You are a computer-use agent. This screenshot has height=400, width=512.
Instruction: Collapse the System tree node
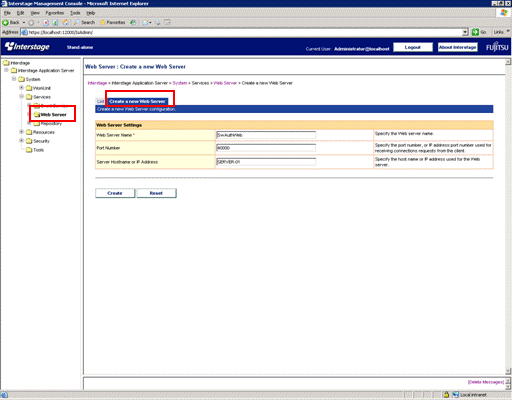14,79
